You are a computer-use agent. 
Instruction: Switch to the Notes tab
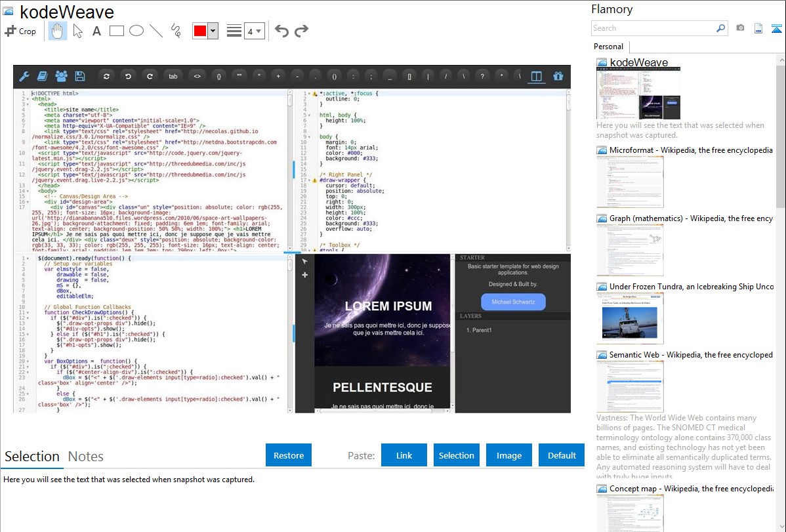[x=86, y=457]
